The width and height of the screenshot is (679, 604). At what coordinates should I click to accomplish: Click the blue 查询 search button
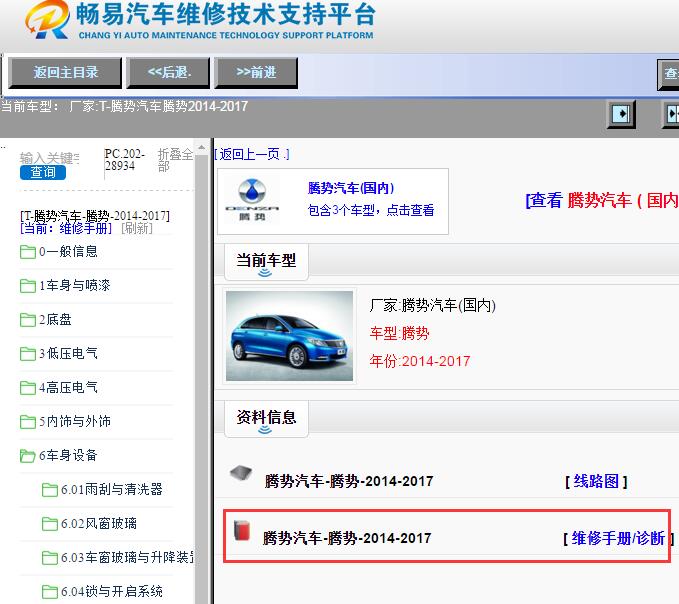(x=43, y=172)
